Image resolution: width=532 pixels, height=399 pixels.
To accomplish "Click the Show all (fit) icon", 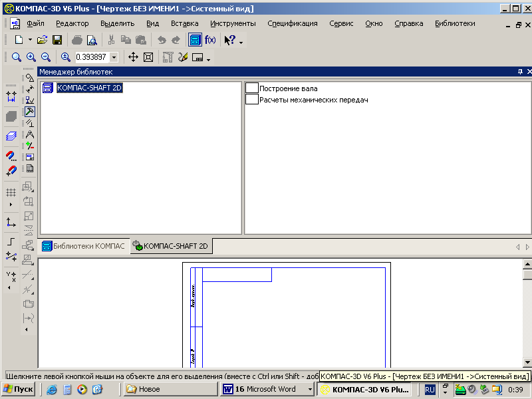I will pos(148,57).
